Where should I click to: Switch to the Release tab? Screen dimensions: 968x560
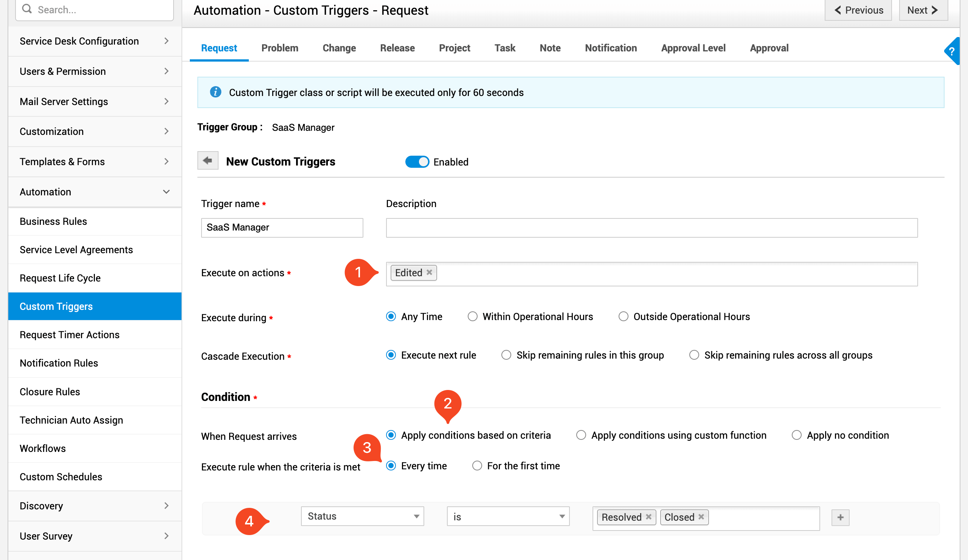click(x=397, y=48)
